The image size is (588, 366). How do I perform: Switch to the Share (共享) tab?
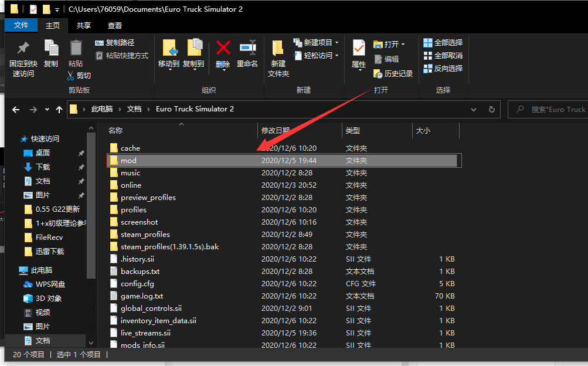[84, 25]
